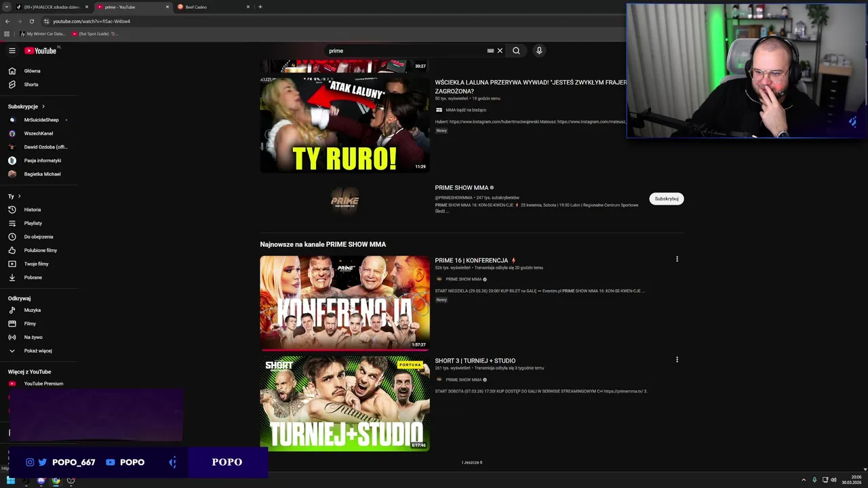View site information icon in address bar
The width and height of the screenshot is (868, 488).
click(x=46, y=21)
